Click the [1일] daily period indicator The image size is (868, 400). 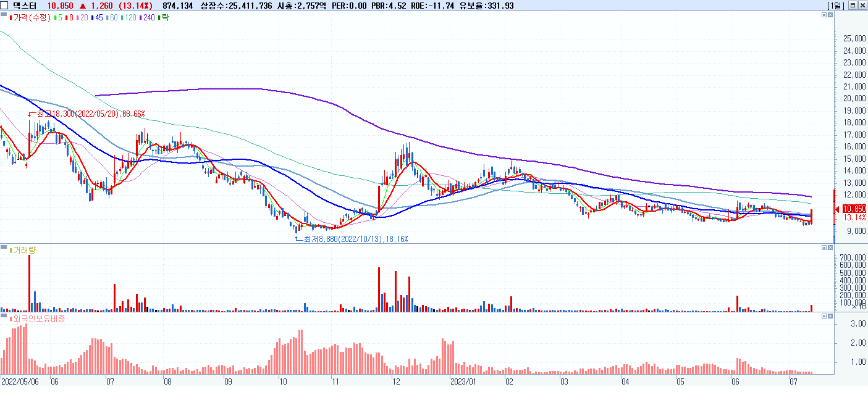[835, 5]
